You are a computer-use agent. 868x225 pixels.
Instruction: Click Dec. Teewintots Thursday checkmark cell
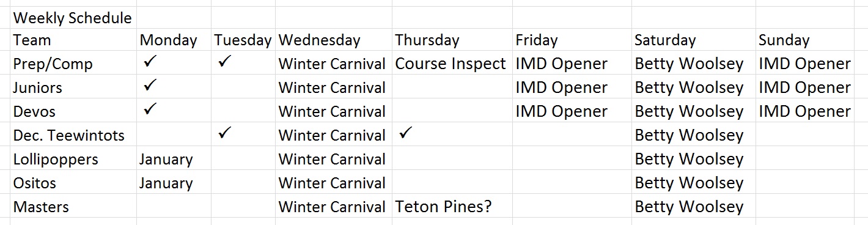pos(452,135)
